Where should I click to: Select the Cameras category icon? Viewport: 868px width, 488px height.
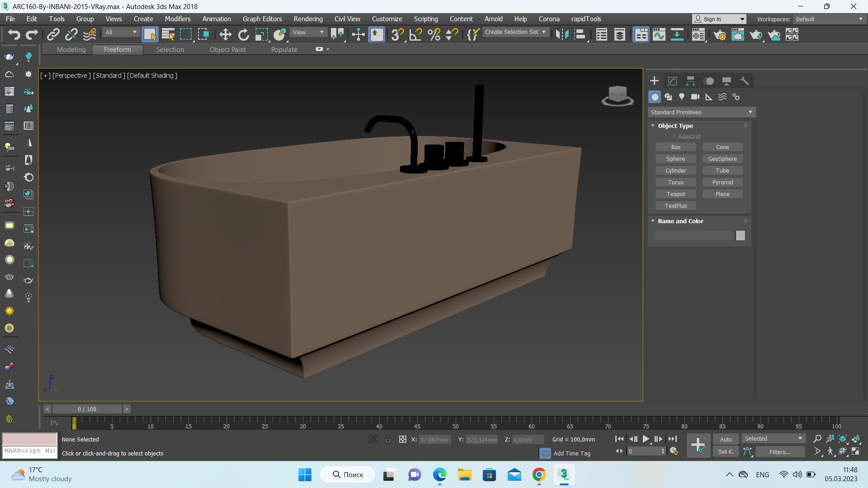695,97
